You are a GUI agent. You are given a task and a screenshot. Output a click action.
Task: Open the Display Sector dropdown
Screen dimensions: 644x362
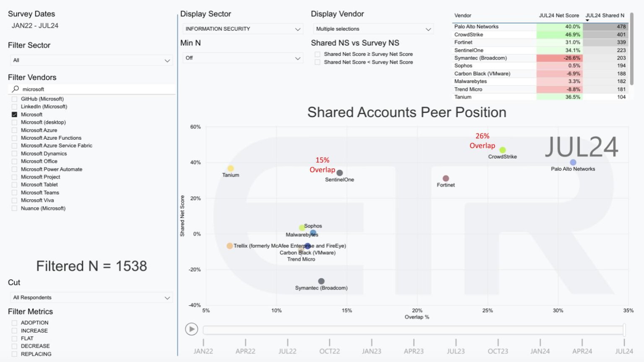click(243, 29)
